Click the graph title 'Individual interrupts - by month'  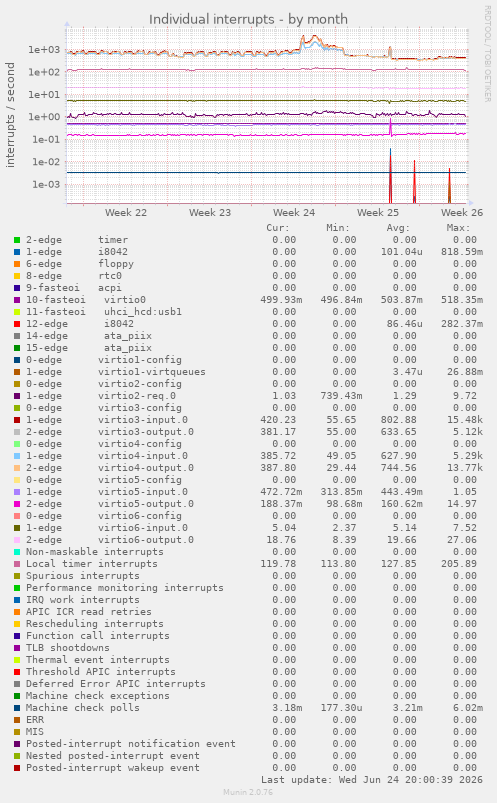coord(248,19)
